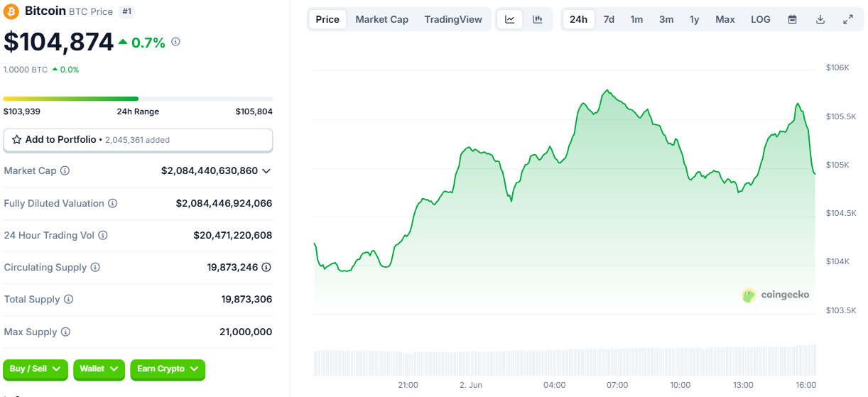The width and height of the screenshot is (868, 397).
Task: Select the 7d time range
Action: click(x=609, y=19)
